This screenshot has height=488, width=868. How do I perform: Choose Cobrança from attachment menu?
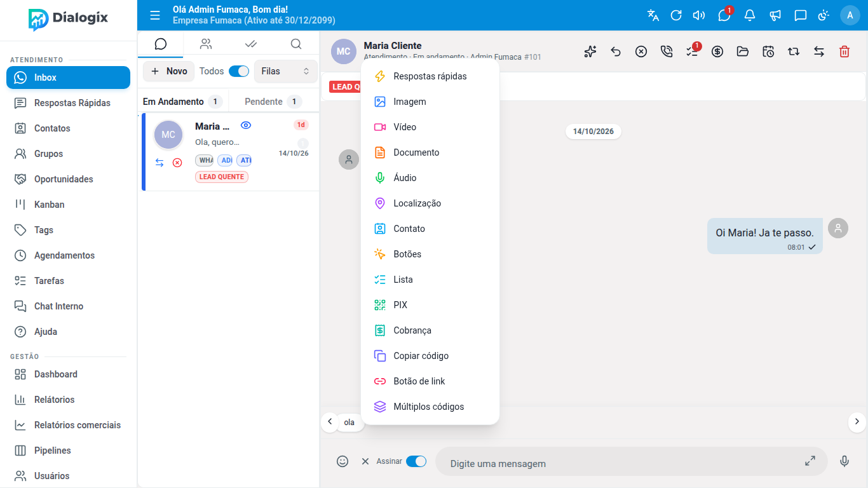coord(430,330)
